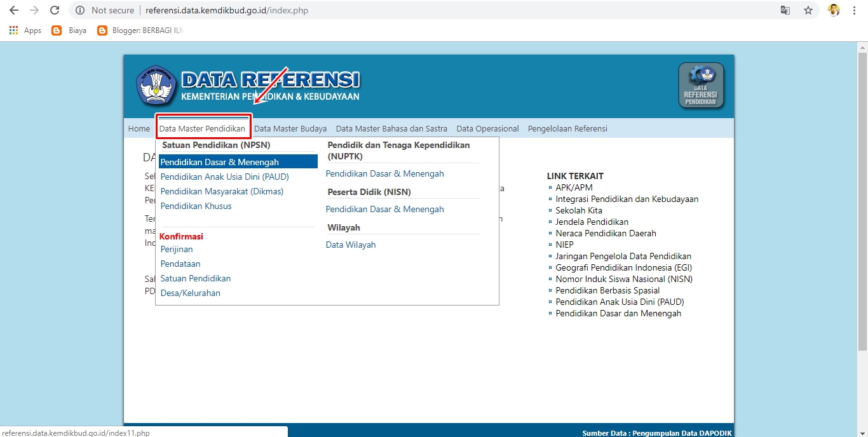868x437 pixels.
Task: Click the browser back arrow
Action: click(14, 10)
